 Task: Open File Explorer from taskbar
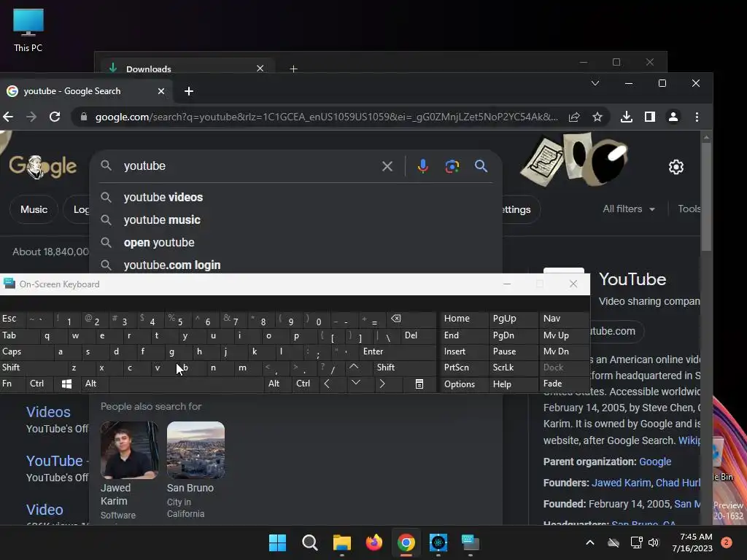coord(341,542)
